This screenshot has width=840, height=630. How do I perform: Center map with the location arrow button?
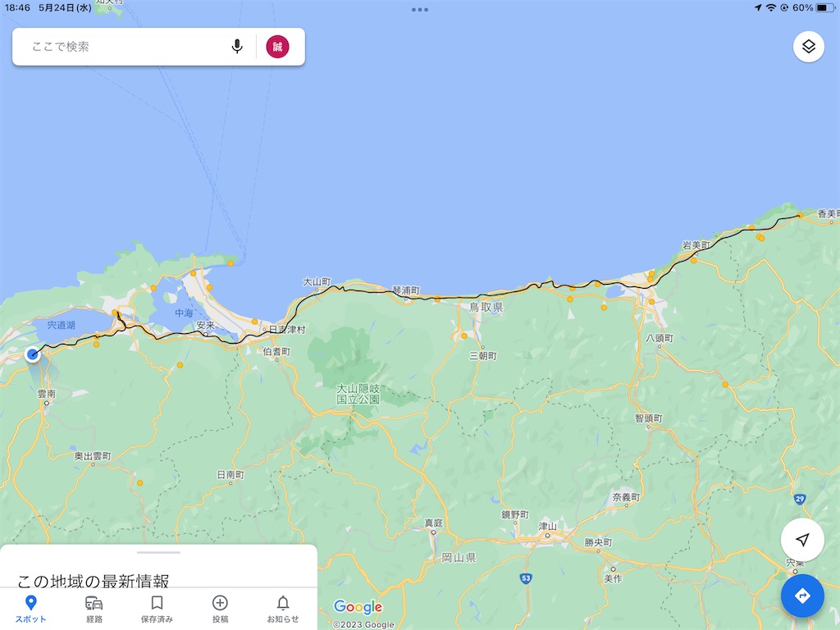pyautogui.click(x=802, y=540)
